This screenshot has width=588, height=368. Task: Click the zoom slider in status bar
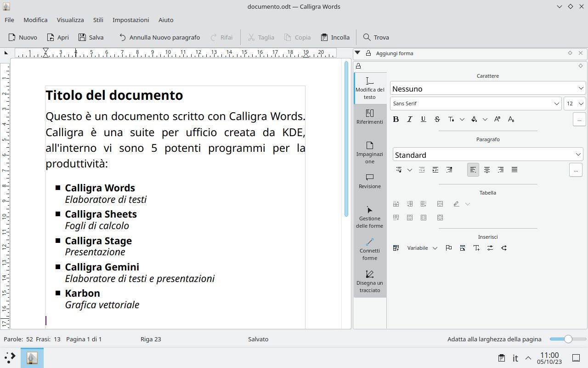[x=568, y=339]
